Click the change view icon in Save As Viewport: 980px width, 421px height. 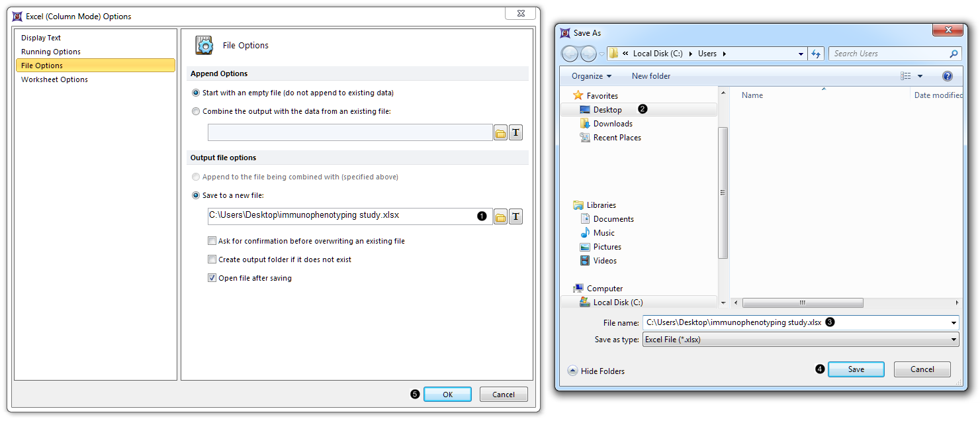(x=906, y=76)
